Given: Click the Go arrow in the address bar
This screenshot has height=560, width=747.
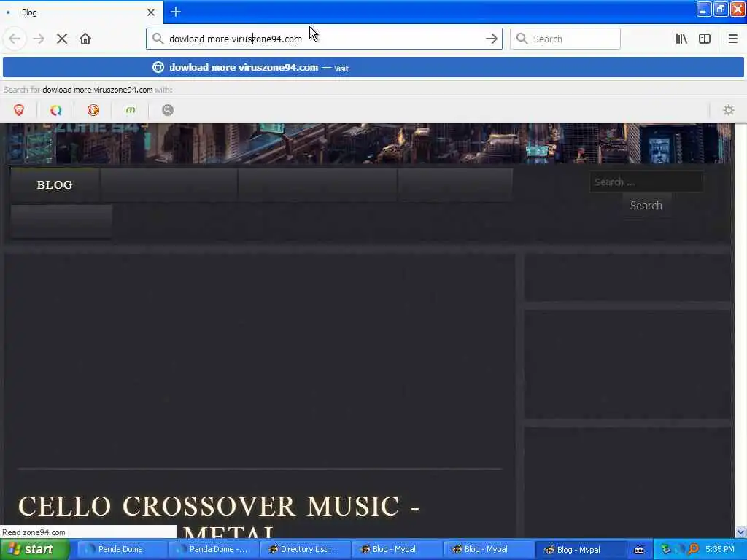Looking at the screenshot, I should 491,39.
